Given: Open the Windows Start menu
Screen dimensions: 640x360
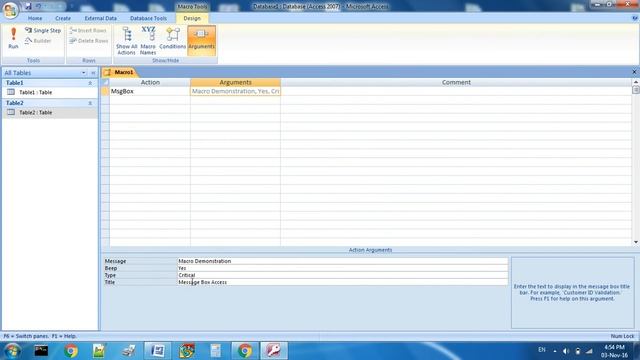Looking at the screenshot, I should click(x=12, y=351).
